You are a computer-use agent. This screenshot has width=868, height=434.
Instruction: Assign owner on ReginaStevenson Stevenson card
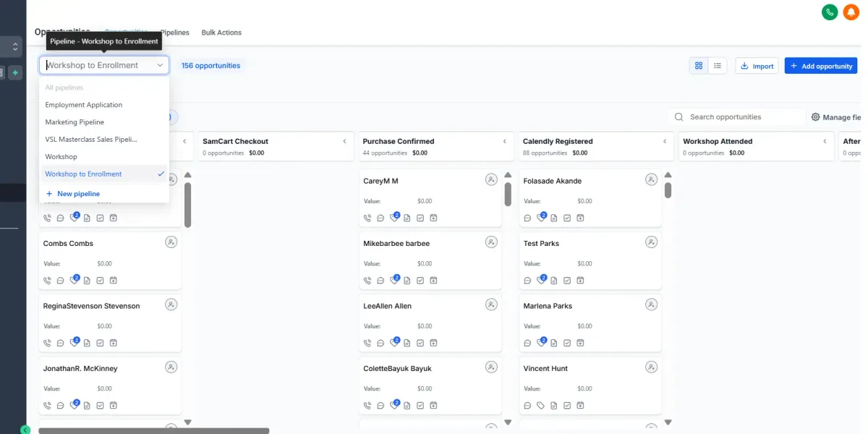click(x=171, y=305)
